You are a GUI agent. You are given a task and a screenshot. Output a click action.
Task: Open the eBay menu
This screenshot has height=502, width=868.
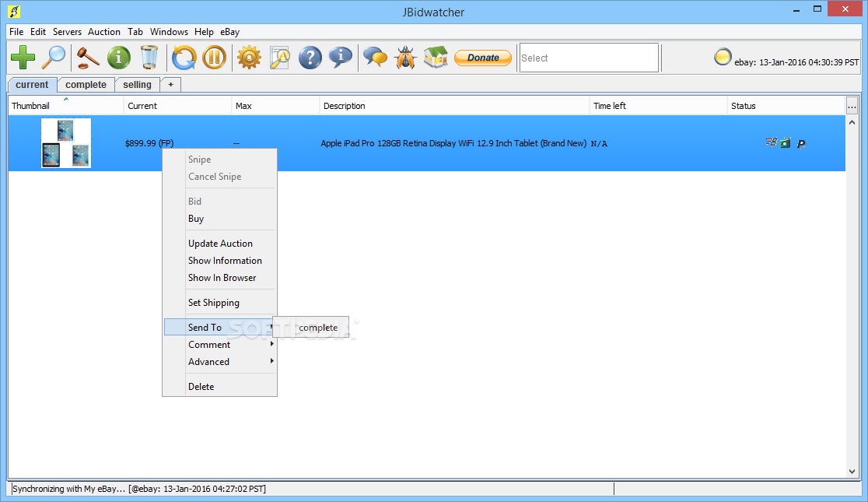click(x=229, y=32)
